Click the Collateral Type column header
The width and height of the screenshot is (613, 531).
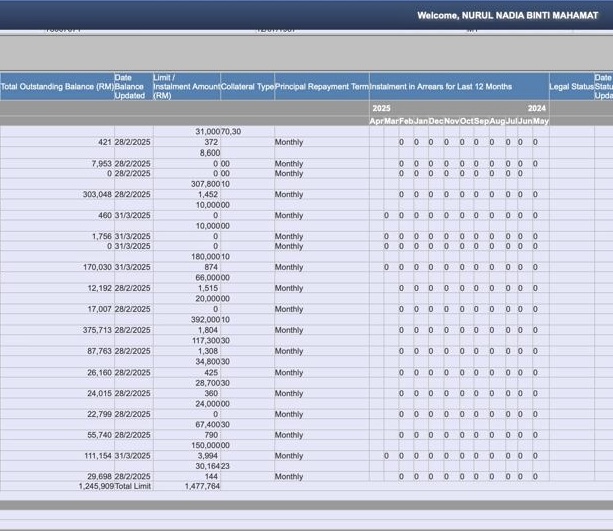[247, 87]
